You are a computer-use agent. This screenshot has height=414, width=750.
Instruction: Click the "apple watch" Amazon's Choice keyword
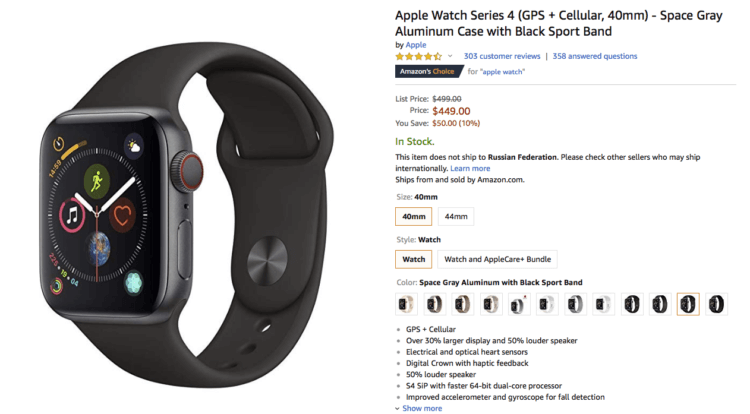(x=503, y=72)
